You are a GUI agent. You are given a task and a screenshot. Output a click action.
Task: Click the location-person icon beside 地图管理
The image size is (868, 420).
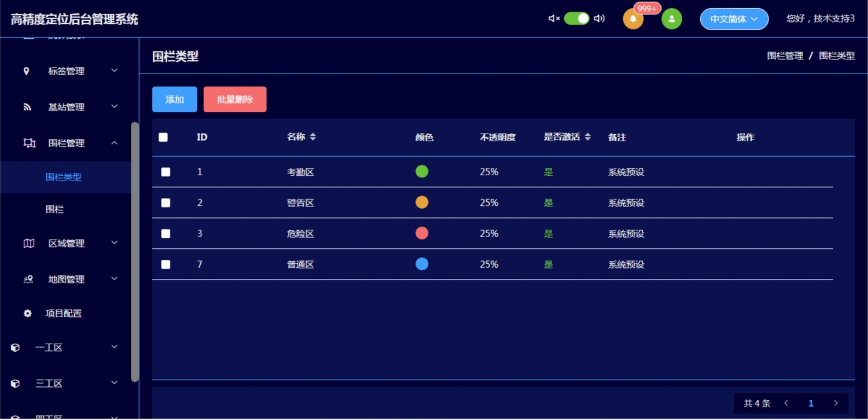(x=28, y=279)
